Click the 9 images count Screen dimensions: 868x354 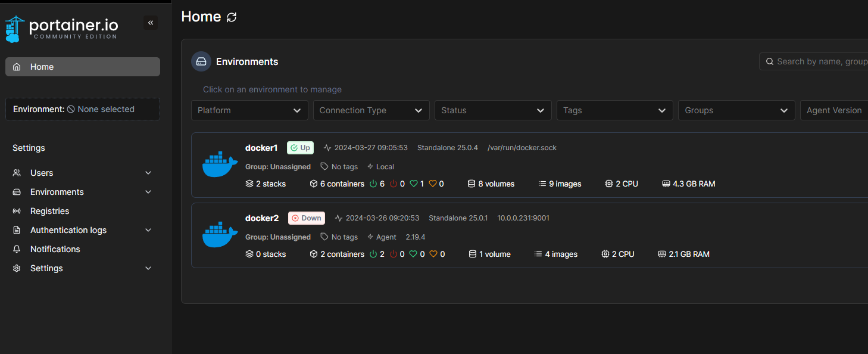coord(565,184)
